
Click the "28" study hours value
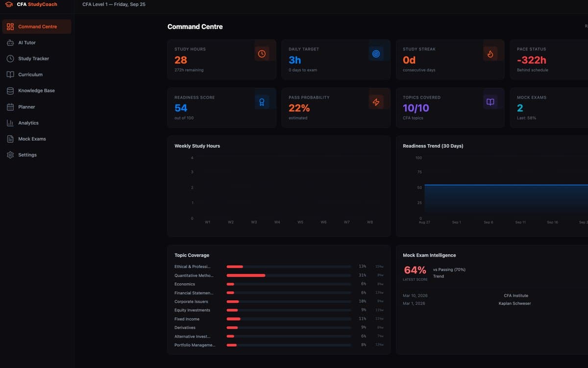click(x=181, y=60)
